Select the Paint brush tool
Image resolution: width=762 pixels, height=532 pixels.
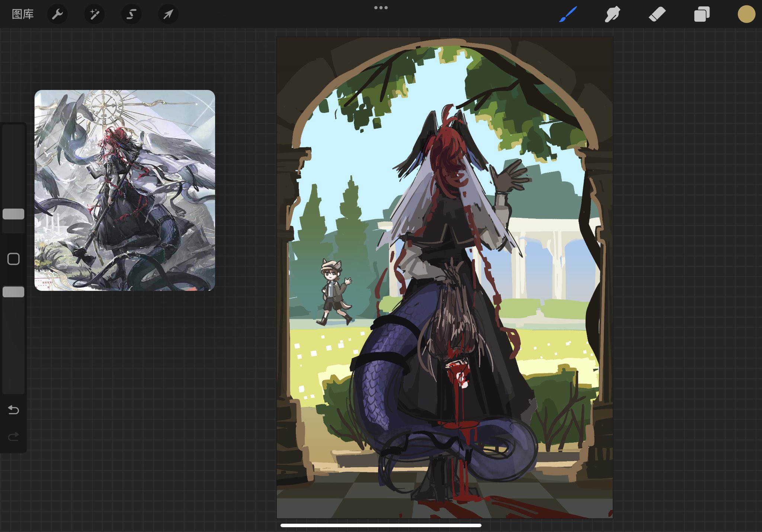[x=568, y=14]
